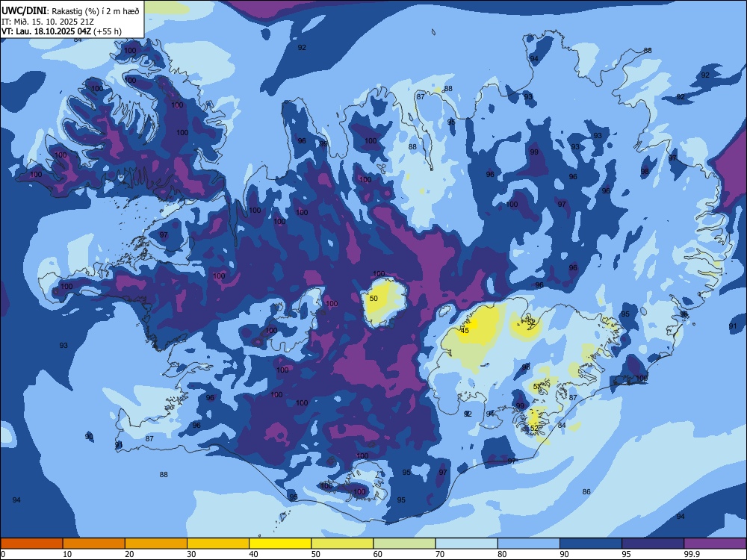This screenshot has height=560, width=747.
Task: Click the '70' legend scale label
Action: coord(440,554)
